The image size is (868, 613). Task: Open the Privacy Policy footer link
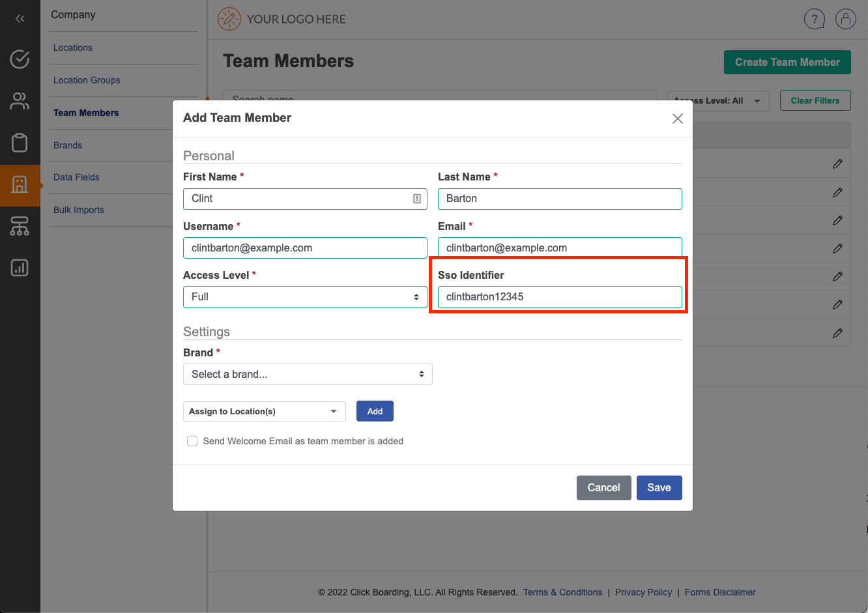point(643,592)
